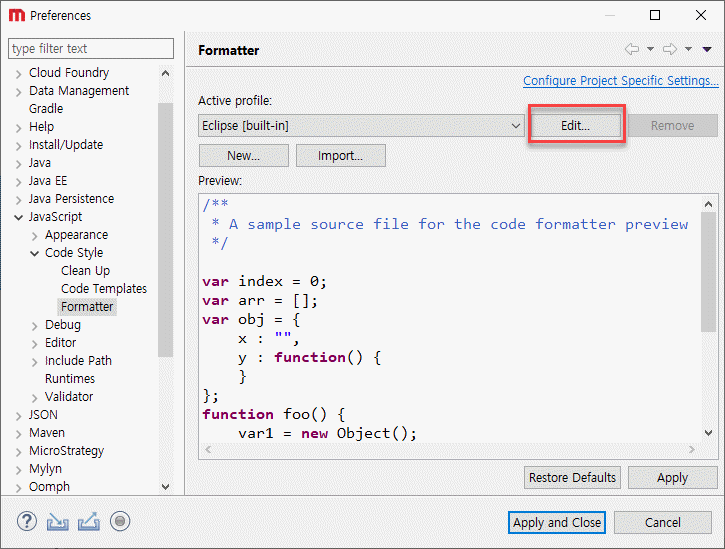This screenshot has width=725, height=549.
Task: Close the Preferences window
Action: coord(700,15)
